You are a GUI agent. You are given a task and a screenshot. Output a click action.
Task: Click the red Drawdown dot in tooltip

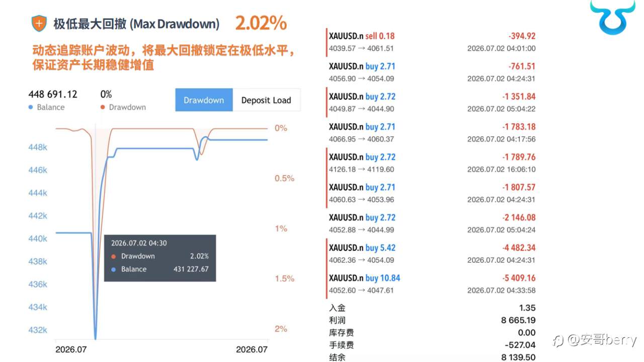coord(114,256)
